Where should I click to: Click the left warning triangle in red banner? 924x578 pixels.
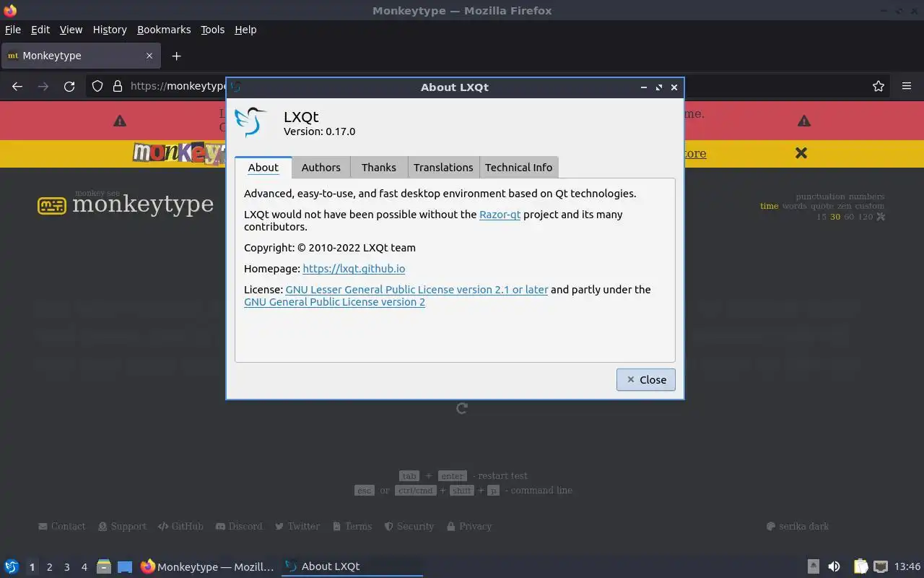(120, 121)
